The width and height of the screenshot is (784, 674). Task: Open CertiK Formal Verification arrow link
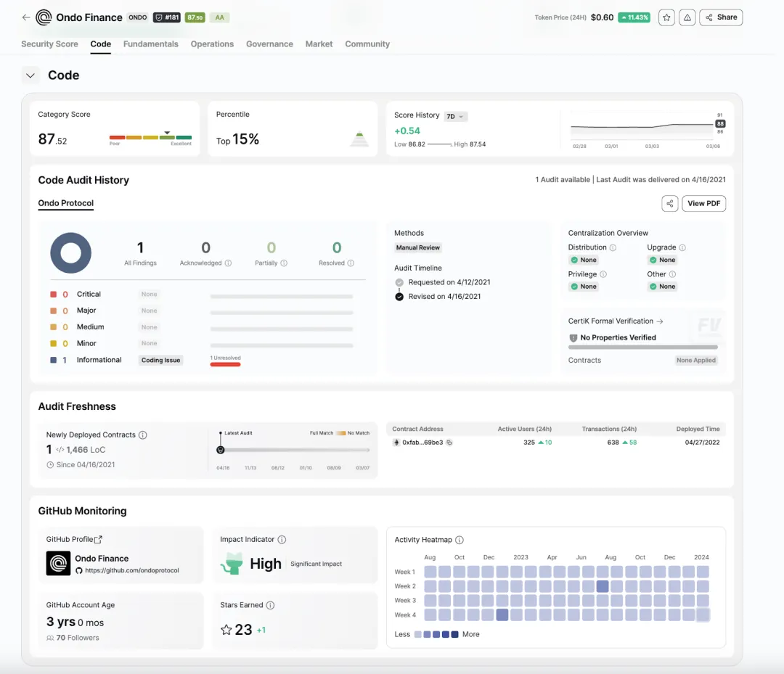(x=660, y=321)
